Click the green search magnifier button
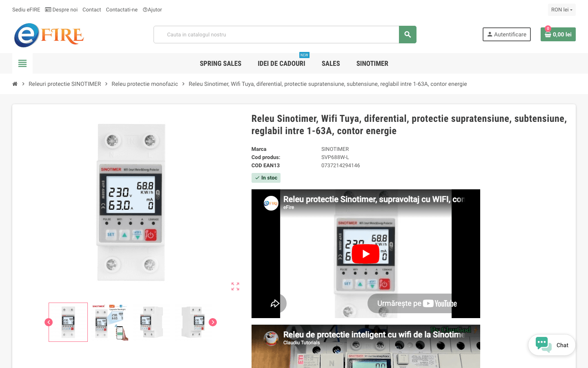The width and height of the screenshot is (588, 368). (408, 34)
